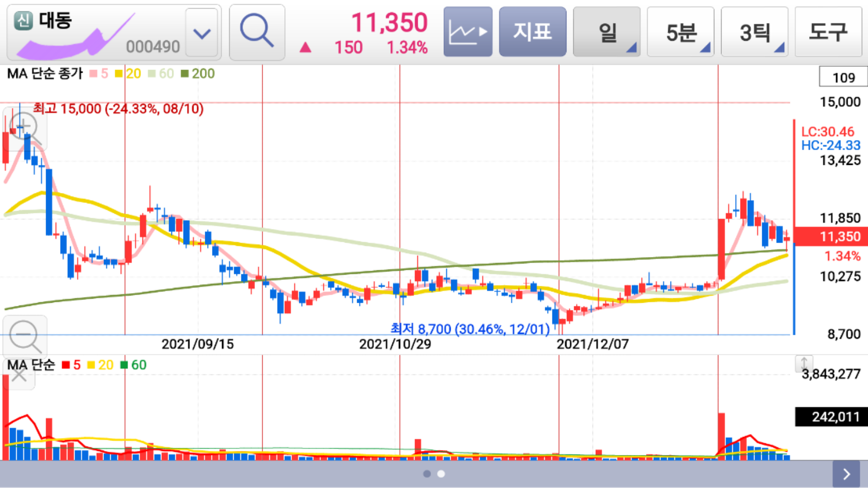Click the 2021/09/15 date label
The image size is (868, 488).
coord(198,344)
